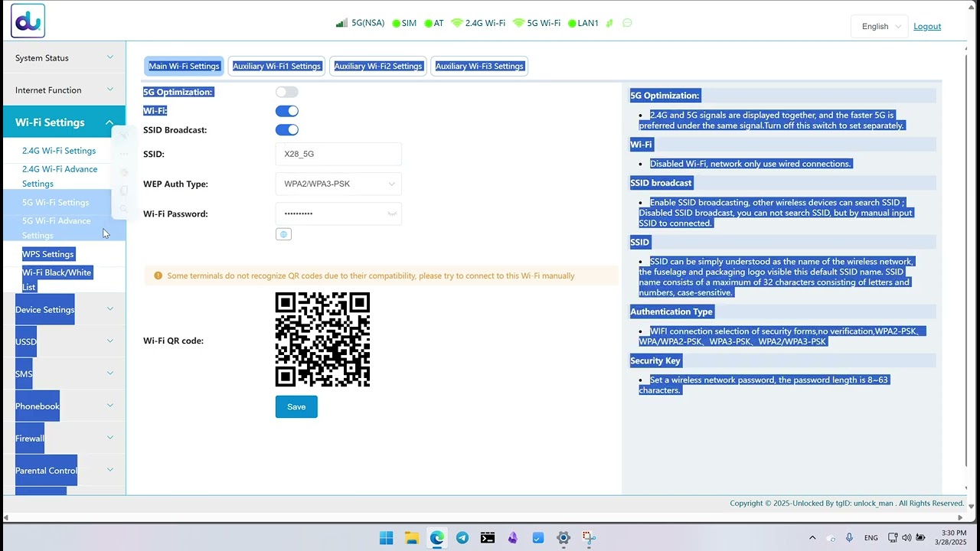The width and height of the screenshot is (980, 551).
Task: Switch to Main Wi-Fi Settings tab
Action: pyautogui.click(x=184, y=66)
